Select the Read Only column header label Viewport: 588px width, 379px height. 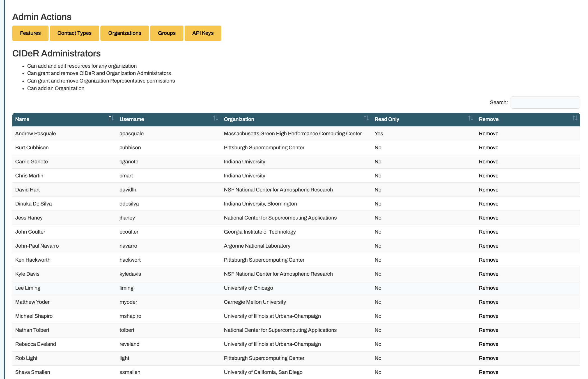[x=387, y=119]
